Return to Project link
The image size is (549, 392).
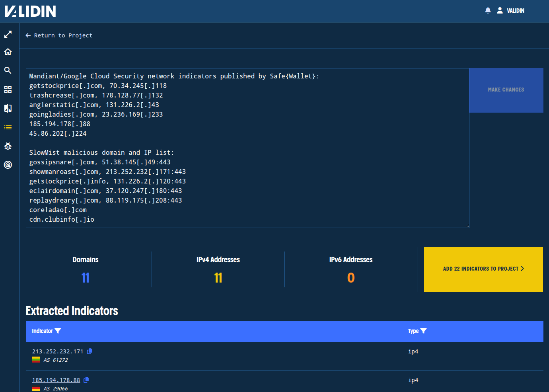pos(59,35)
